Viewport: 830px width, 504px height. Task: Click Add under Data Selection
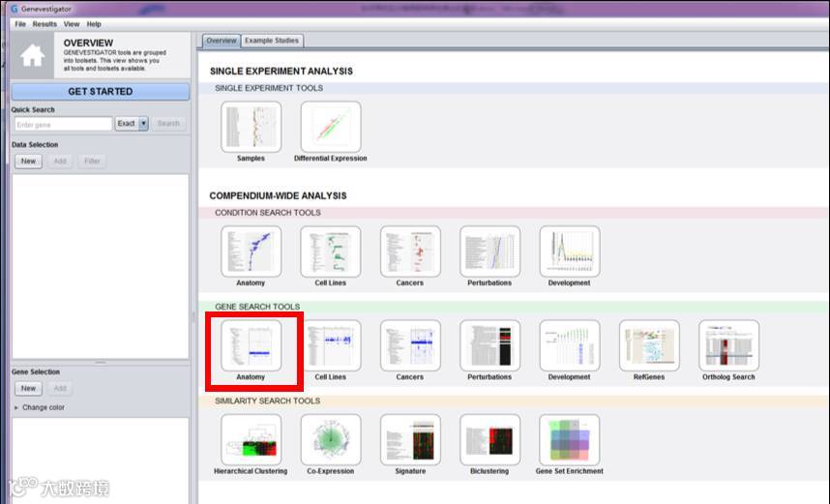tap(60, 161)
